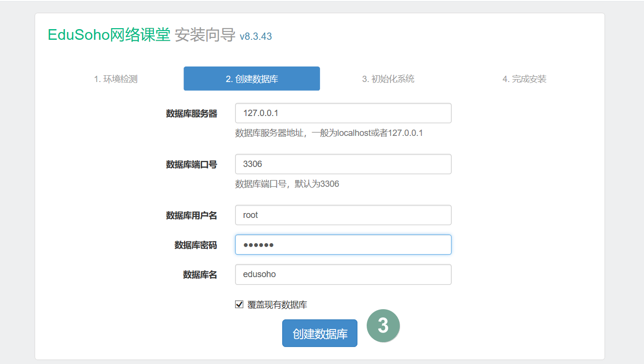
Task: Focus the 数据库用户名 field showing root
Action: coord(343,215)
